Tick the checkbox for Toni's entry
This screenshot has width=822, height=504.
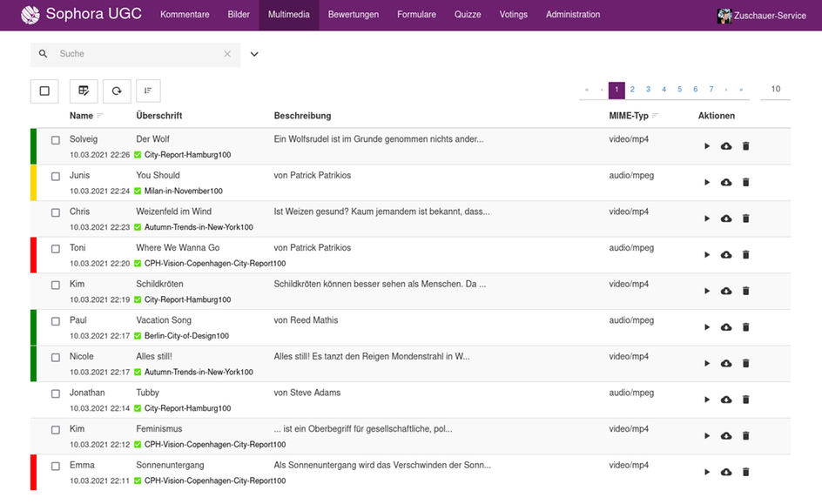pos(56,248)
